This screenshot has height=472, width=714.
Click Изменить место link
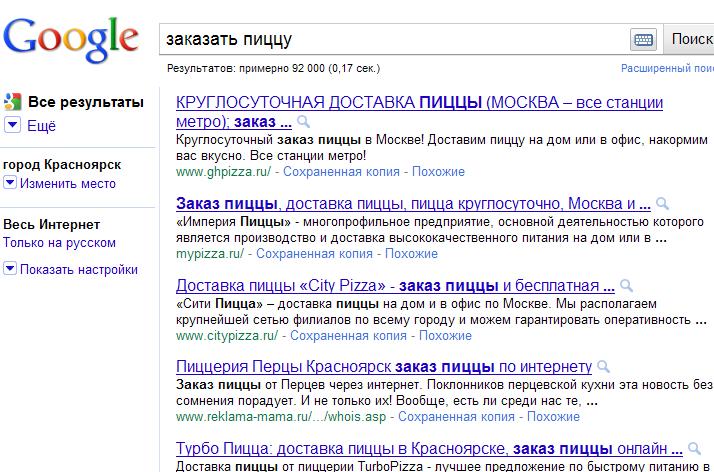tap(68, 183)
